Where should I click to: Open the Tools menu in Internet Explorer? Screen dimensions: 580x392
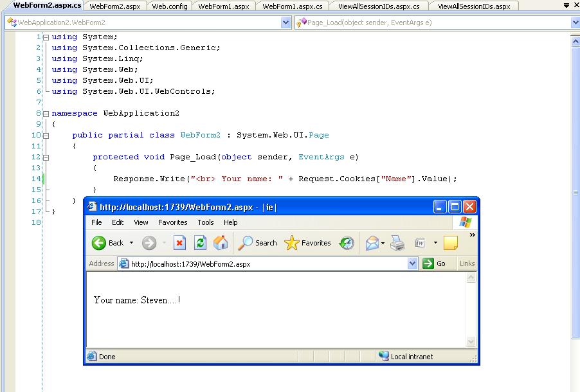coord(206,222)
